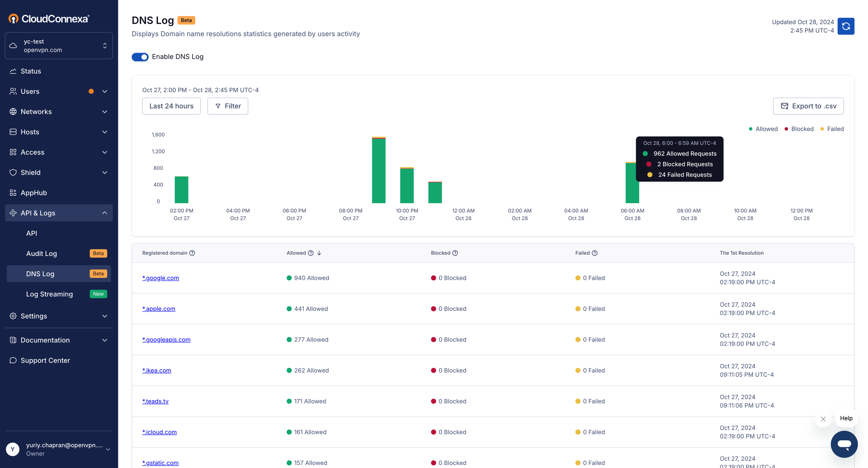Click the Shield icon in the sidebar
868x468 pixels.
[13, 172]
